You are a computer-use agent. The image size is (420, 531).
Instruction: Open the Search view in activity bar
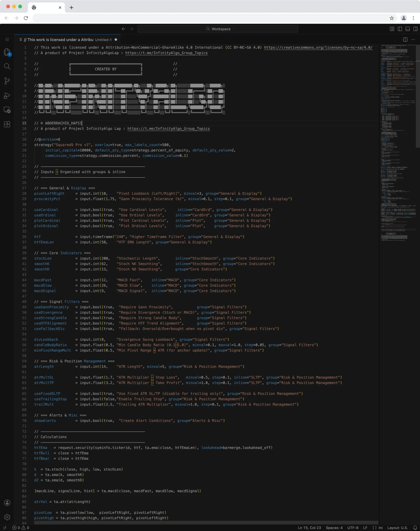coord(7,66)
